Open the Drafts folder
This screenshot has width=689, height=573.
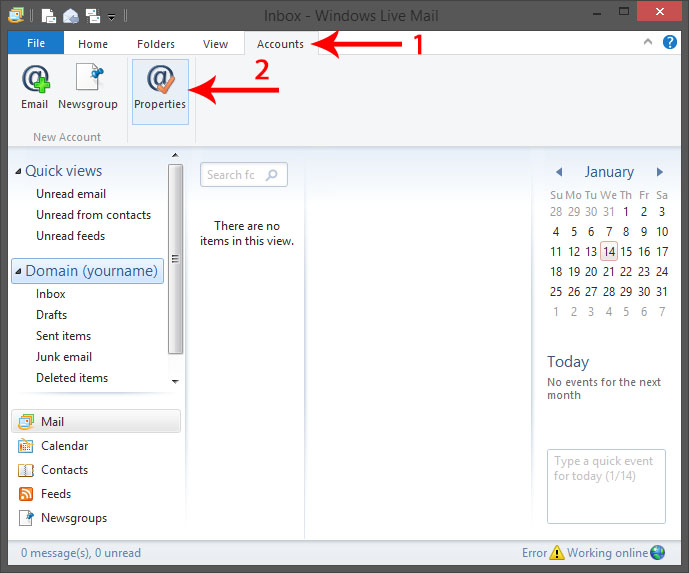51,315
